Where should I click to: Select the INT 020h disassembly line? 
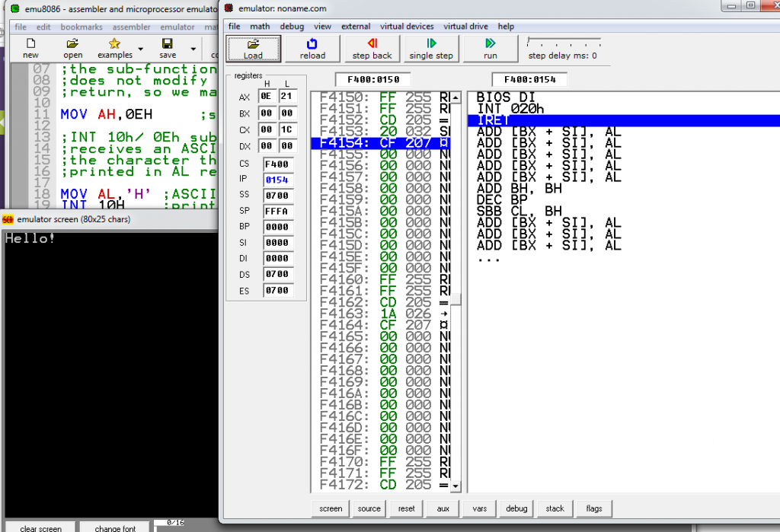click(510, 109)
